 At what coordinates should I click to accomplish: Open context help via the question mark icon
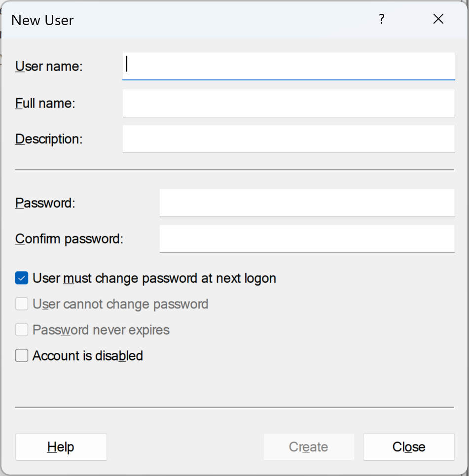381,19
